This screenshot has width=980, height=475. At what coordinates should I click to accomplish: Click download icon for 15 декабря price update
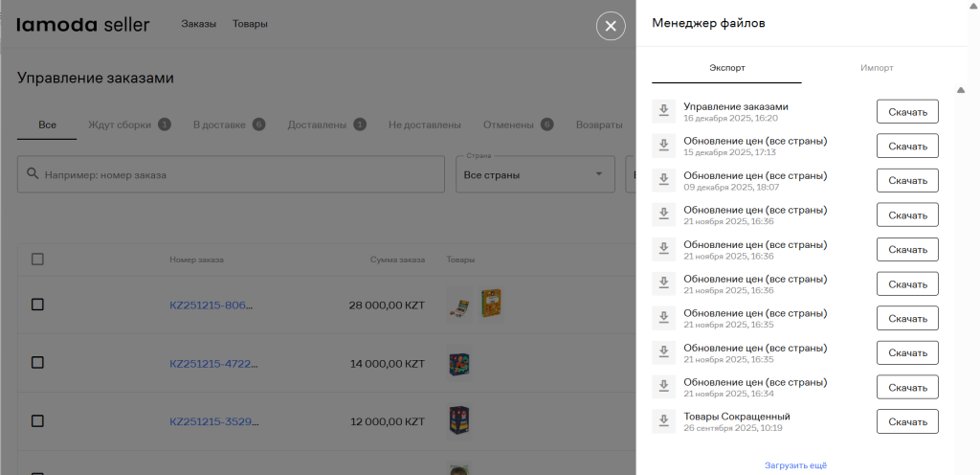[x=663, y=146]
